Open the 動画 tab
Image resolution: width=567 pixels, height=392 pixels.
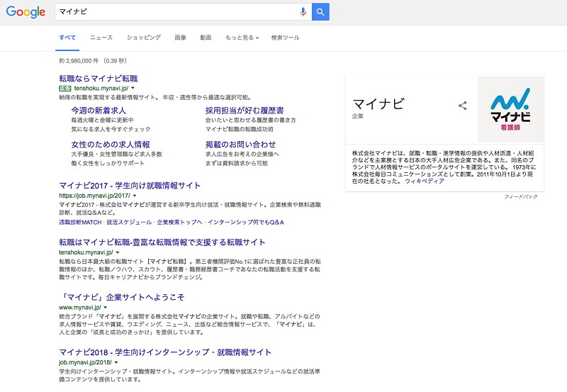point(206,38)
